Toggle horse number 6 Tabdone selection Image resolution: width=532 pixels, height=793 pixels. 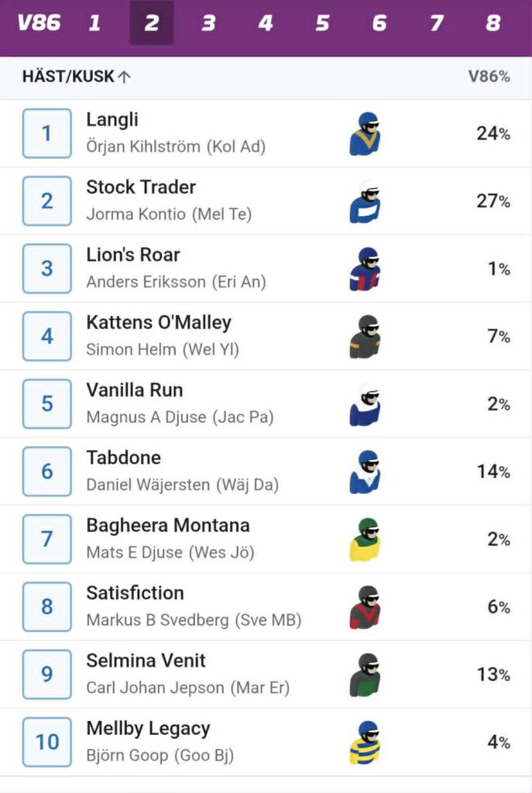pyautogui.click(x=46, y=471)
